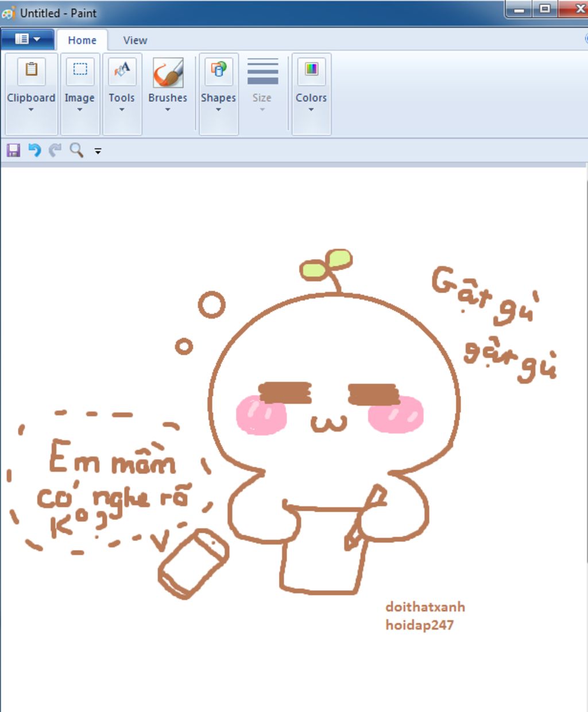The height and width of the screenshot is (712, 588).
Task: Click the 'doithatxanh' text on canvas
Action: tap(425, 607)
